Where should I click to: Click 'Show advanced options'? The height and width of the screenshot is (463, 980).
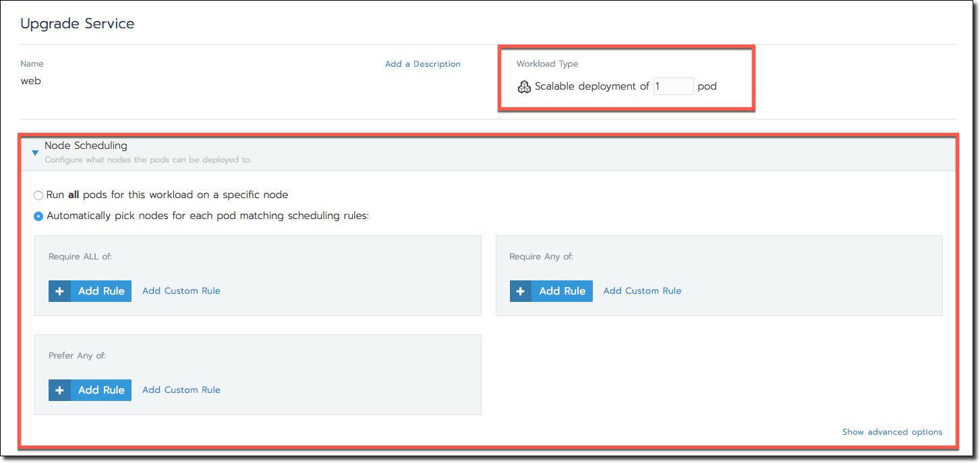[892, 432]
